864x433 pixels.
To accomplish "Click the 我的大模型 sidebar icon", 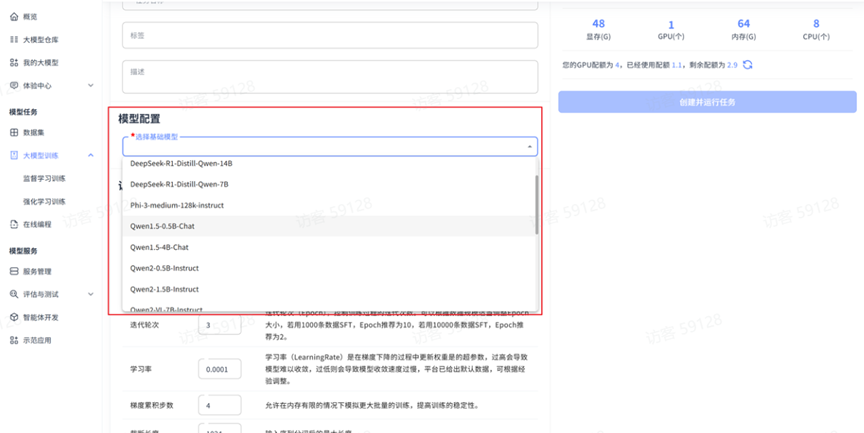I will click(14, 63).
